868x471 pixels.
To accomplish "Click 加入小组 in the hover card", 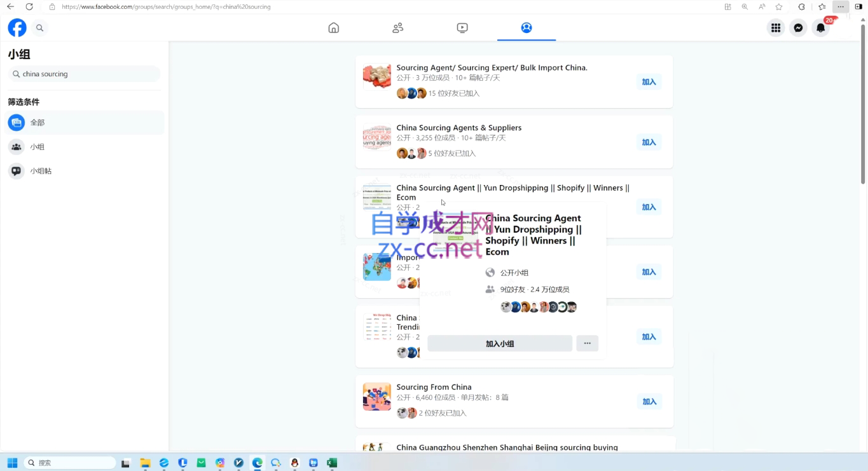I will 500,344.
